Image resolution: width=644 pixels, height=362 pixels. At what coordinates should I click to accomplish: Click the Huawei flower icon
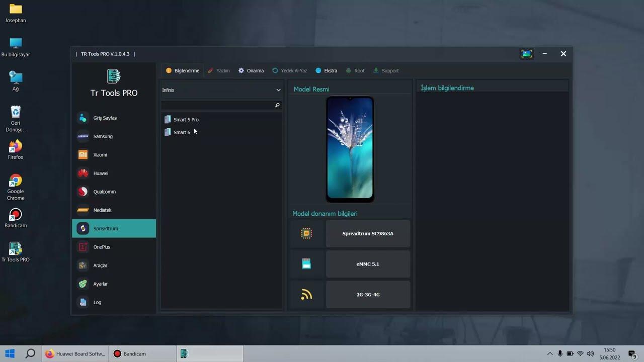(x=83, y=173)
